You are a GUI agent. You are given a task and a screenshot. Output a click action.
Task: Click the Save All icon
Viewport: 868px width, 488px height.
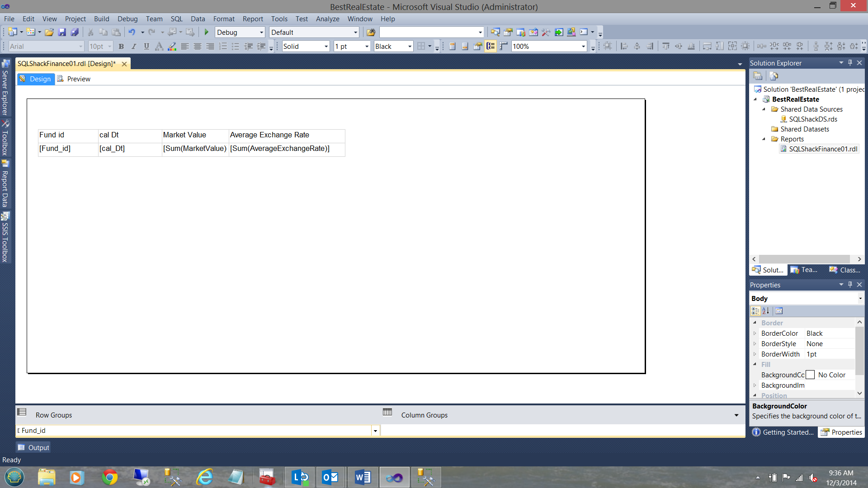point(75,32)
